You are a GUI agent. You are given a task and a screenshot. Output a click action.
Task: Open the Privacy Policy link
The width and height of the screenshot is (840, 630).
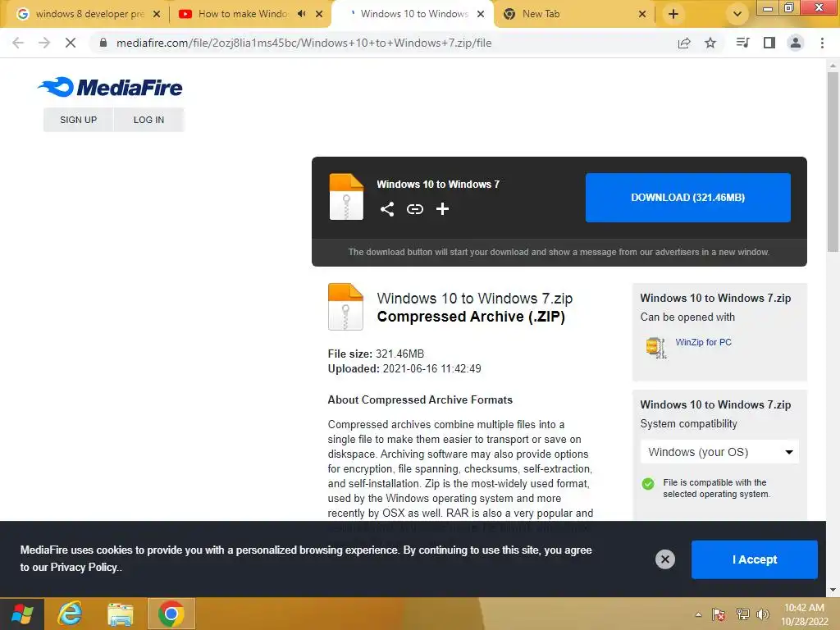click(84, 568)
